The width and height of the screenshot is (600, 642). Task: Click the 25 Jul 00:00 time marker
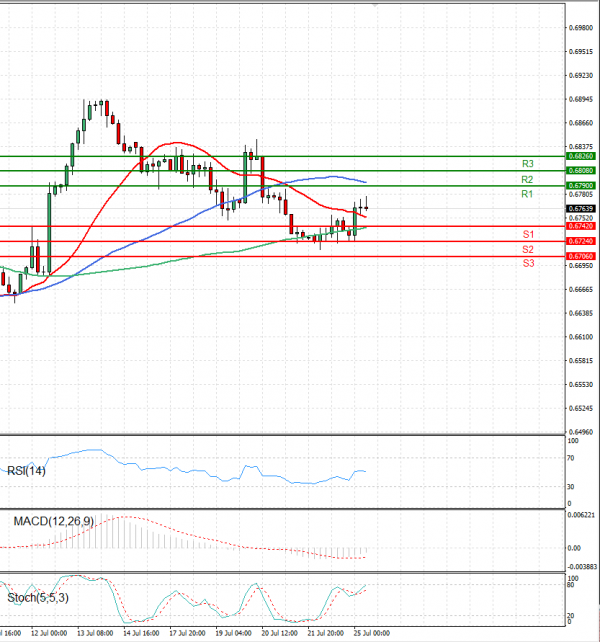[372, 633]
